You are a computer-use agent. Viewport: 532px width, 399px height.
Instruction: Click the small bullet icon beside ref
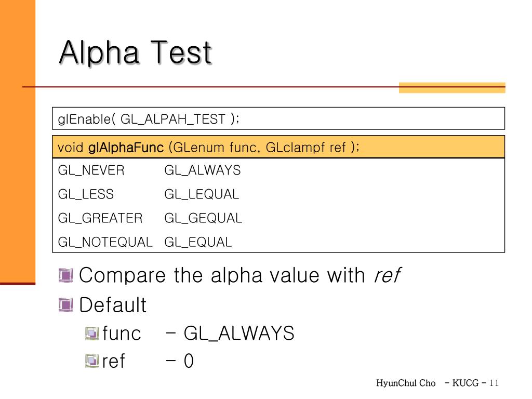coord(91,361)
